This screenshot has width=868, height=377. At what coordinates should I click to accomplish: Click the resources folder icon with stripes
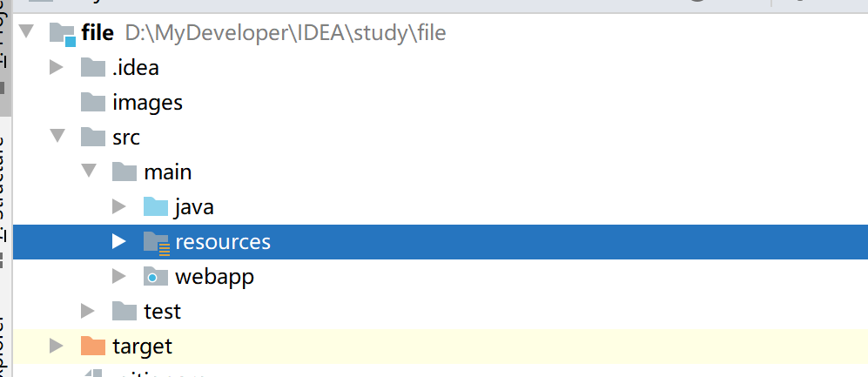156,242
